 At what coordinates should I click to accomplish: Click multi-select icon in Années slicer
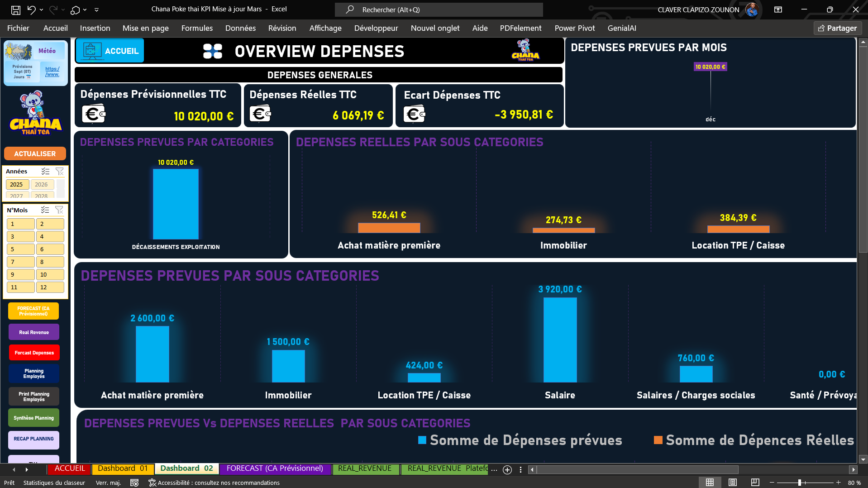pyautogui.click(x=45, y=171)
